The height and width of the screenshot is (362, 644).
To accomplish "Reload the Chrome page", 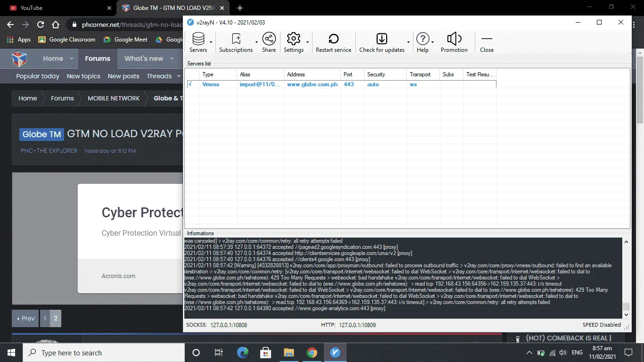I will pos(41,25).
